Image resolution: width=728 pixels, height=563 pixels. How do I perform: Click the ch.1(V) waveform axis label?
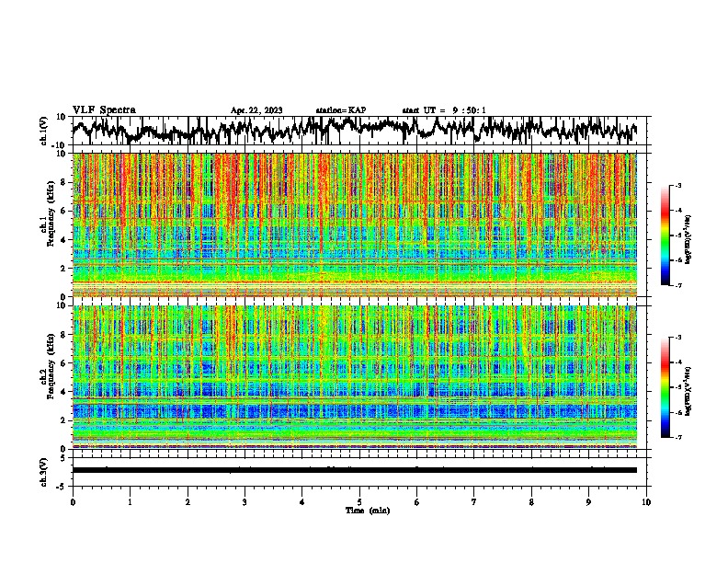pyautogui.click(x=44, y=131)
